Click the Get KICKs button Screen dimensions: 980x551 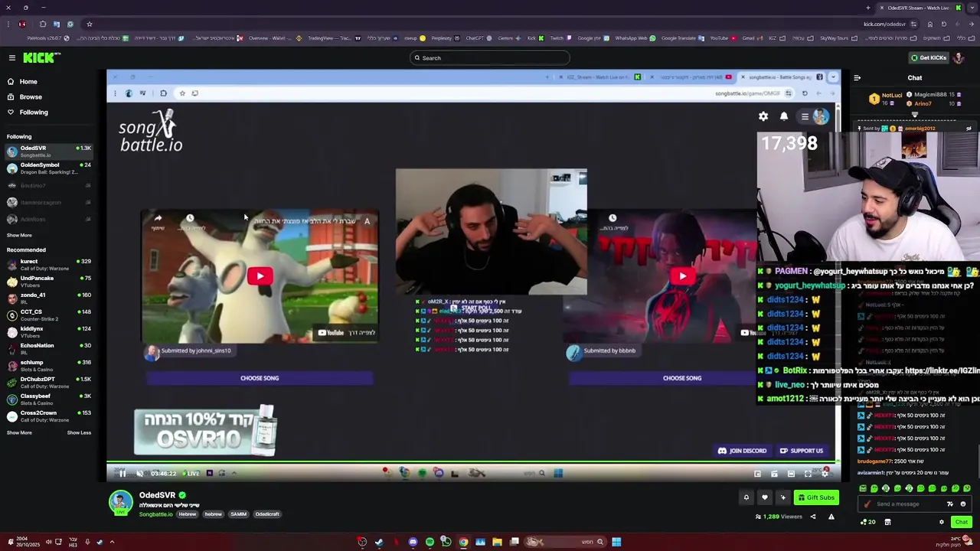click(x=929, y=58)
